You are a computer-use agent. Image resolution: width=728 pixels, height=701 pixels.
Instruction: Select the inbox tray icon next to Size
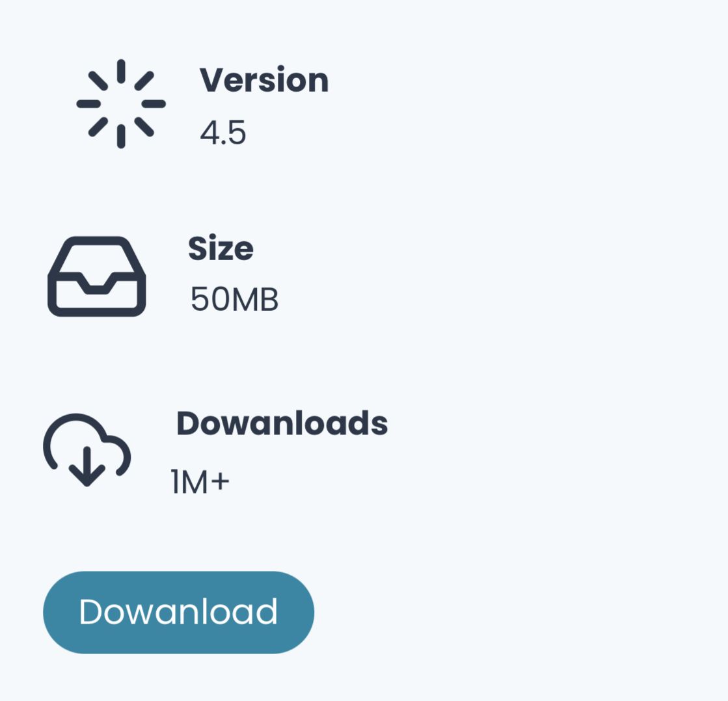pyautogui.click(x=96, y=276)
